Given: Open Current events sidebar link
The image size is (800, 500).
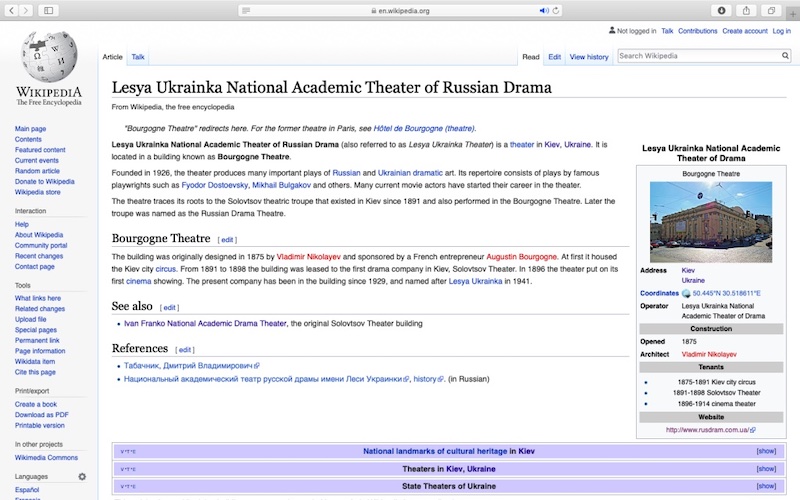Looking at the screenshot, I should (37, 160).
